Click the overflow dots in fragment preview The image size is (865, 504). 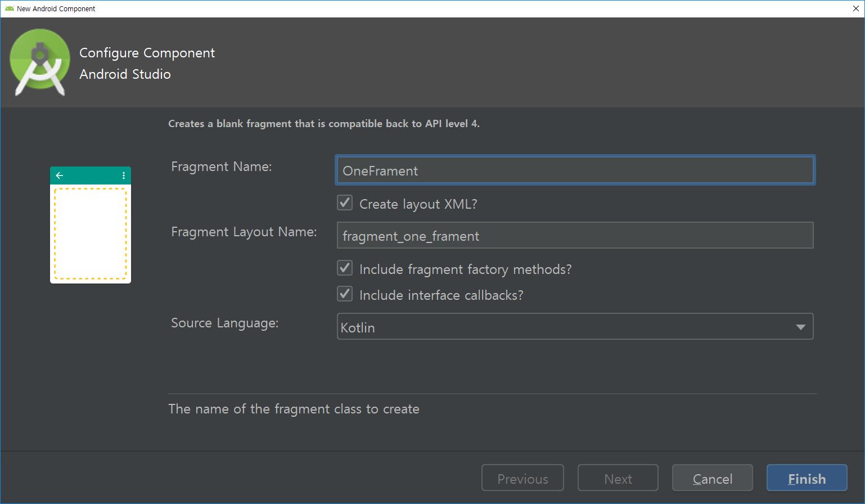(124, 175)
